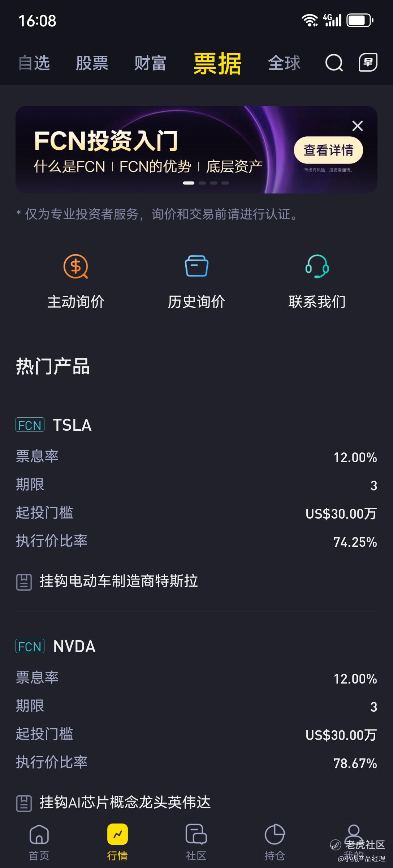Open the search magnifier icon
This screenshot has height=868, width=393.
[334, 63]
